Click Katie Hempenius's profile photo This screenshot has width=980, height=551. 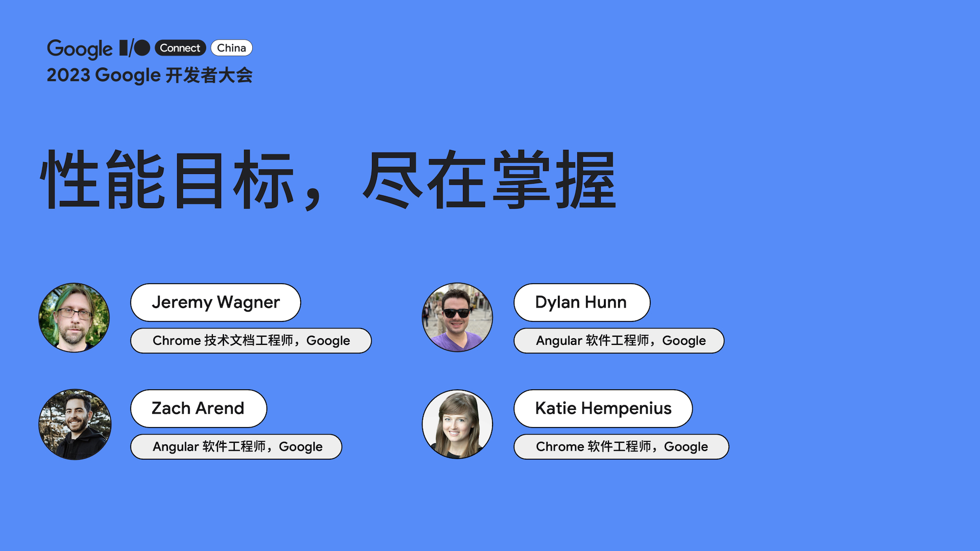click(457, 424)
